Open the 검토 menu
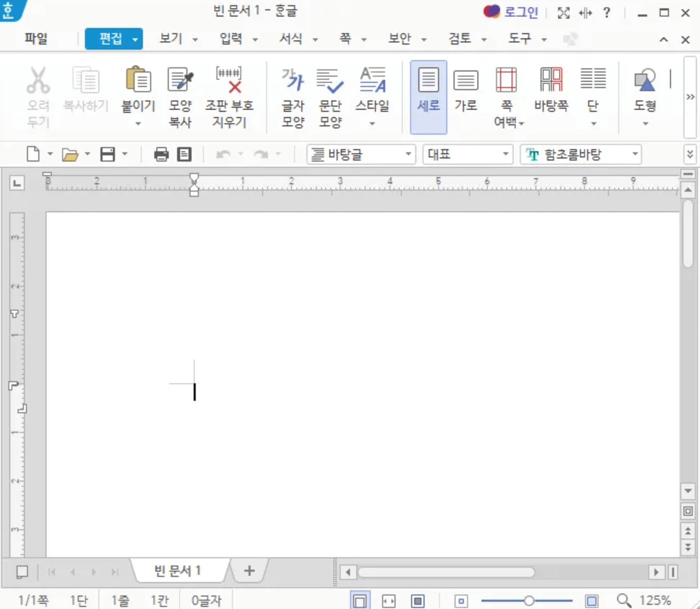 click(x=460, y=39)
